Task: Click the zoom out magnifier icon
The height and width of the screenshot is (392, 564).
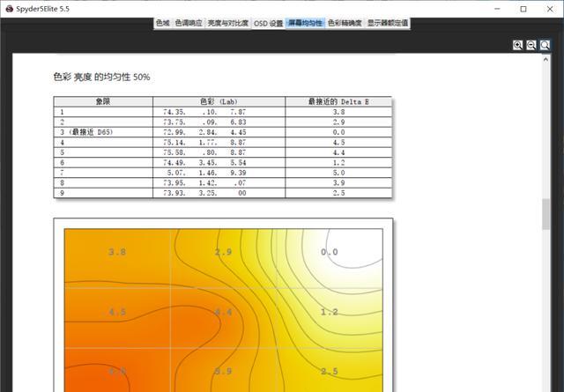Action: point(531,45)
